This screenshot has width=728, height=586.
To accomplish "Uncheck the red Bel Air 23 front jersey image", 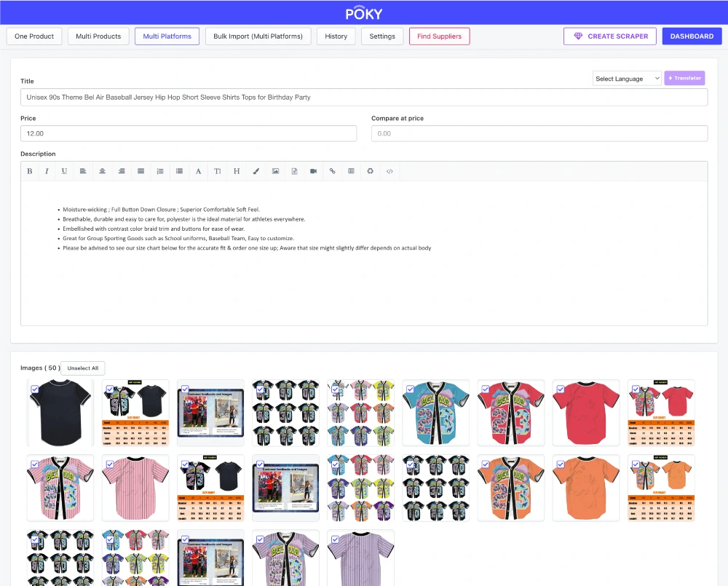I will point(485,389).
